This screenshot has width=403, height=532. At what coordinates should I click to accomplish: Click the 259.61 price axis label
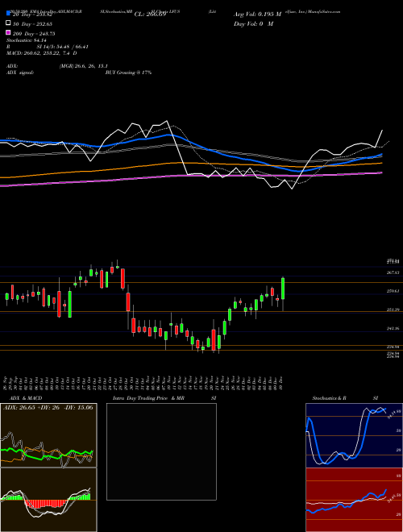coord(393,291)
